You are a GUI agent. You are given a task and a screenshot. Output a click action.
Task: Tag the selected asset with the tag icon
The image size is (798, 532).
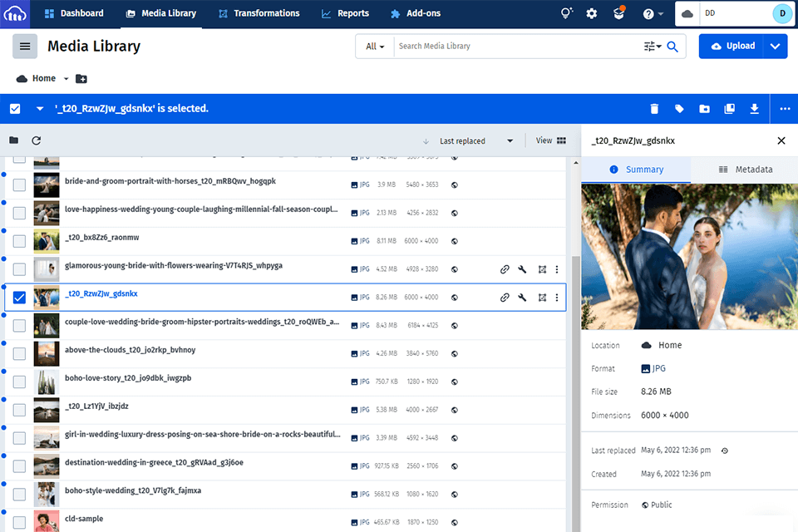tap(679, 108)
